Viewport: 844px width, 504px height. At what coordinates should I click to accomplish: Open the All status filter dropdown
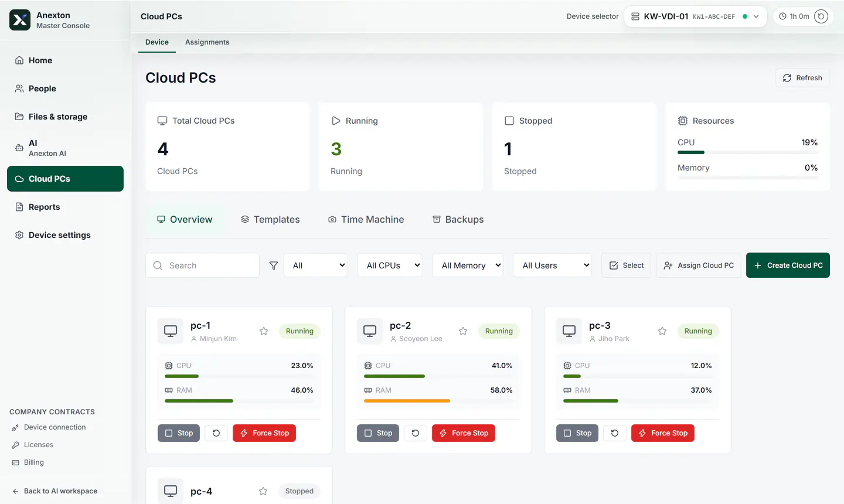tap(315, 265)
